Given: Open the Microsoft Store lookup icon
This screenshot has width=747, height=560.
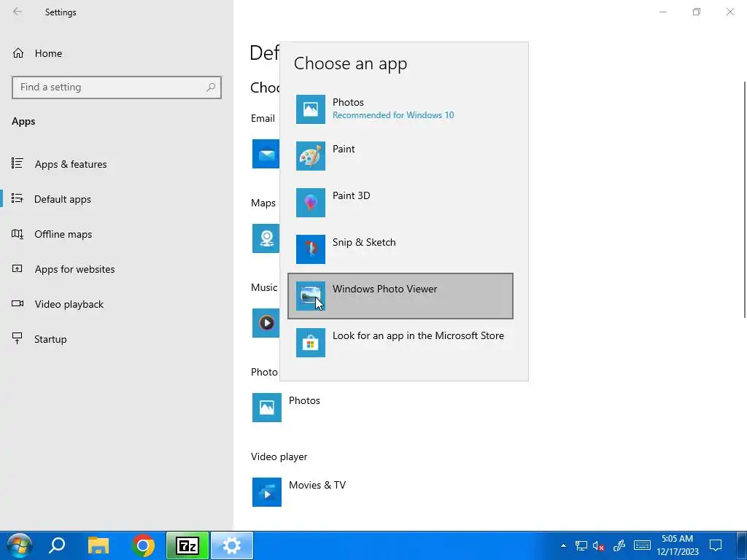Looking at the screenshot, I should pos(311,343).
